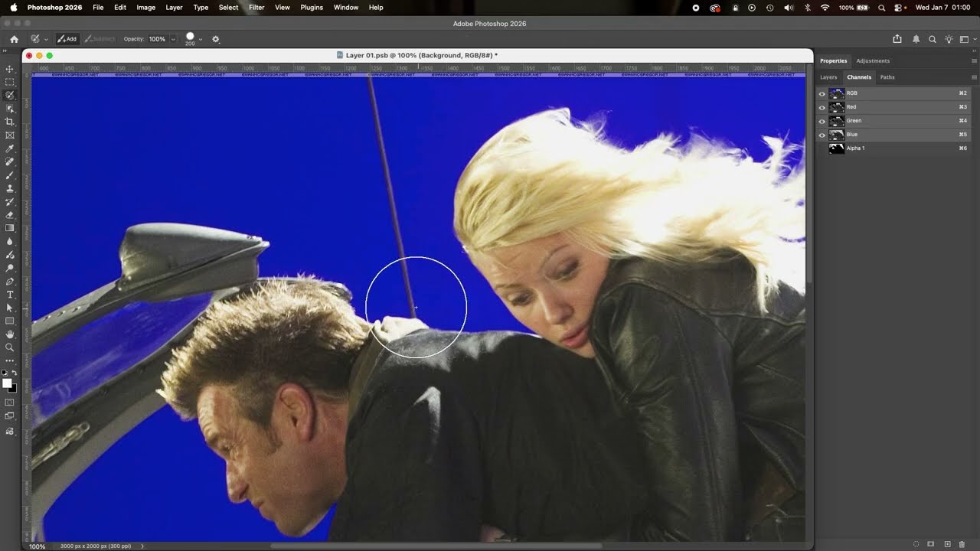Open the status bar info arrow

point(142,546)
